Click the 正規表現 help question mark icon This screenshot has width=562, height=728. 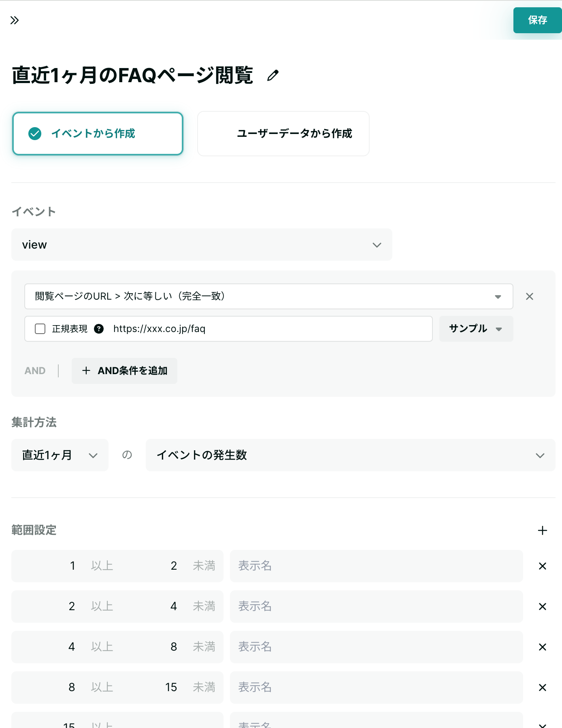tap(99, 329)
